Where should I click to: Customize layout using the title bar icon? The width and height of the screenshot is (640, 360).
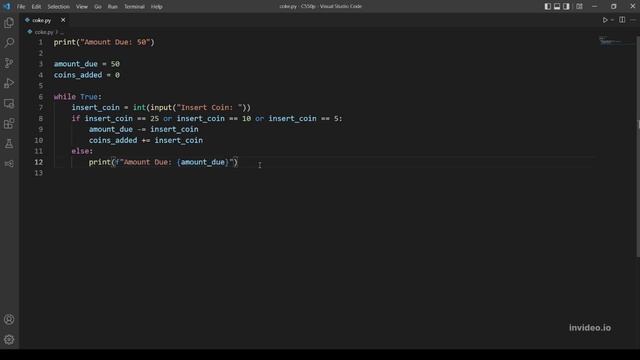click(579, 6)
